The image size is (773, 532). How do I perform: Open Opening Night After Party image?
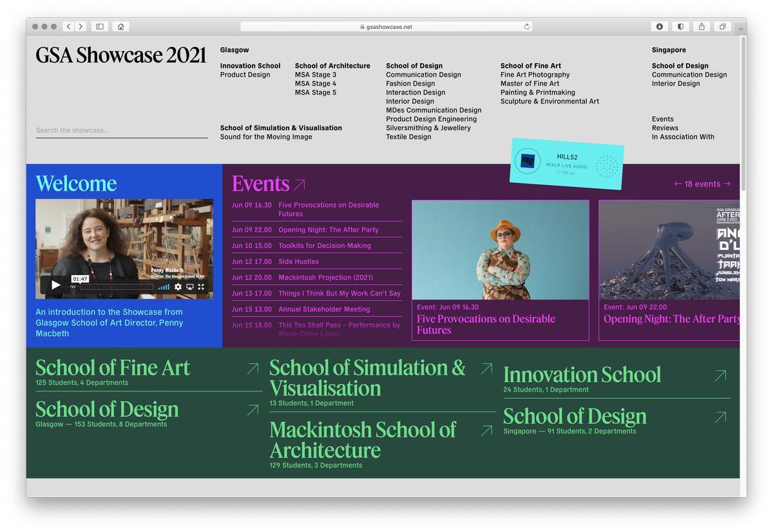669,250
